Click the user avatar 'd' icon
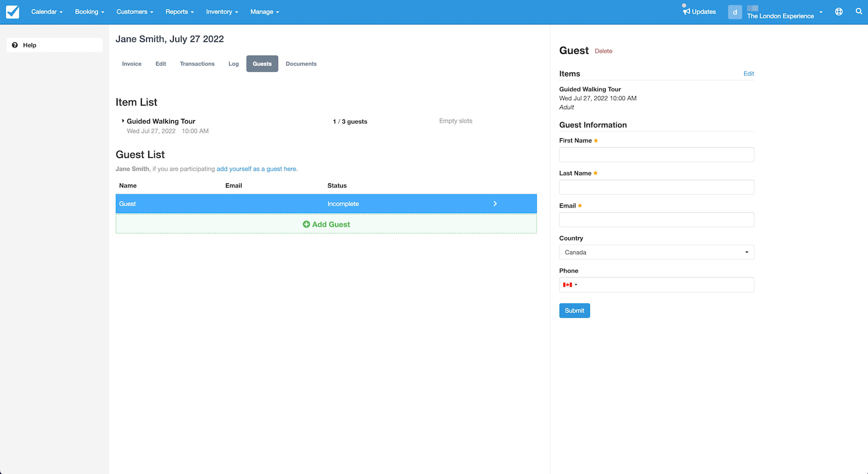Viewport: 868px width, 474px height. (735, 12)
